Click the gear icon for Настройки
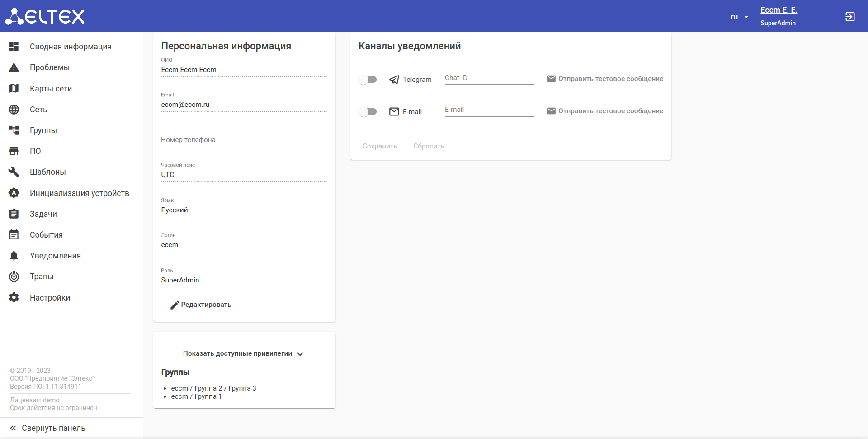 [14, 297]
